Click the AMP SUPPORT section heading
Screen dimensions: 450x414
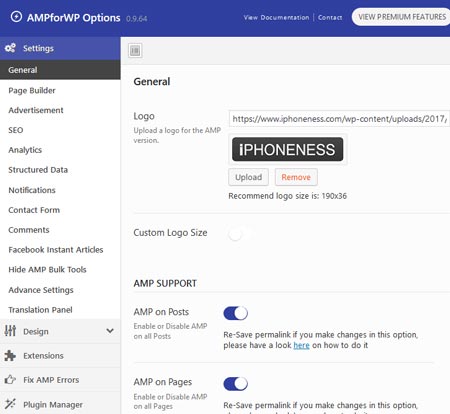point(165,283)
